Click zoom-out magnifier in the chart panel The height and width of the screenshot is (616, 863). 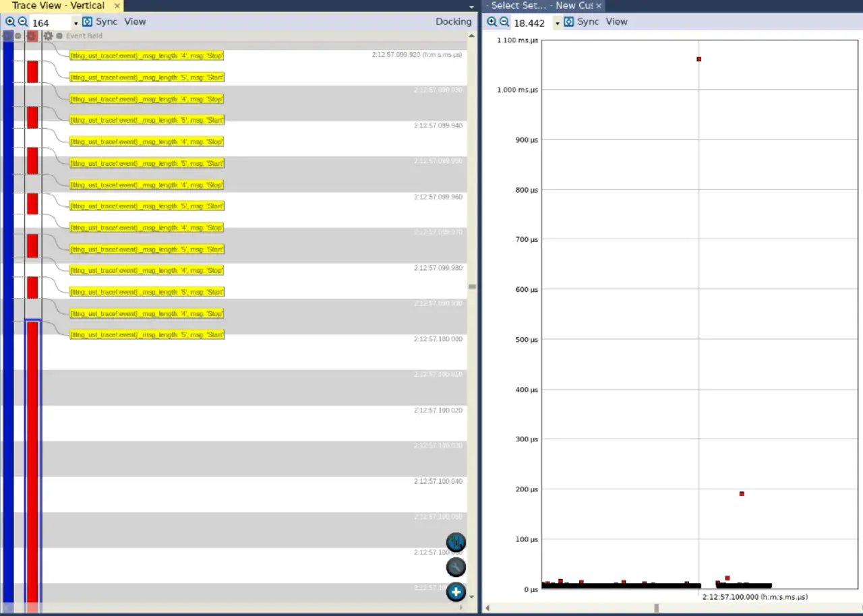click(504, 22)
